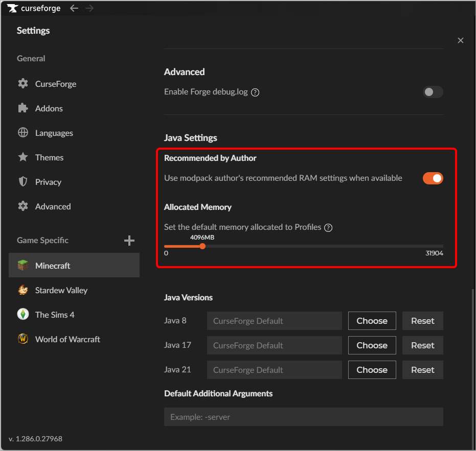Choose a path for Java 21
This screenshot has height=451, width=476.
[x=372, y=370]
